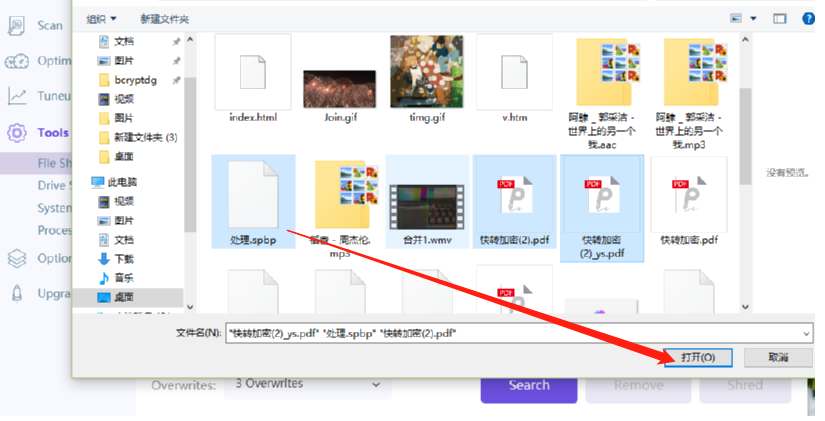This screenshot has height=421, width=825.
Task: Open 下载 downloads in navigation tree
Action: tap(116, 259)
